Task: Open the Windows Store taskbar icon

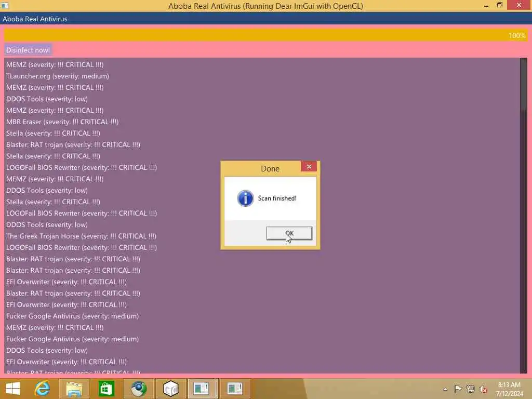Action: click(x=106, y=389)
